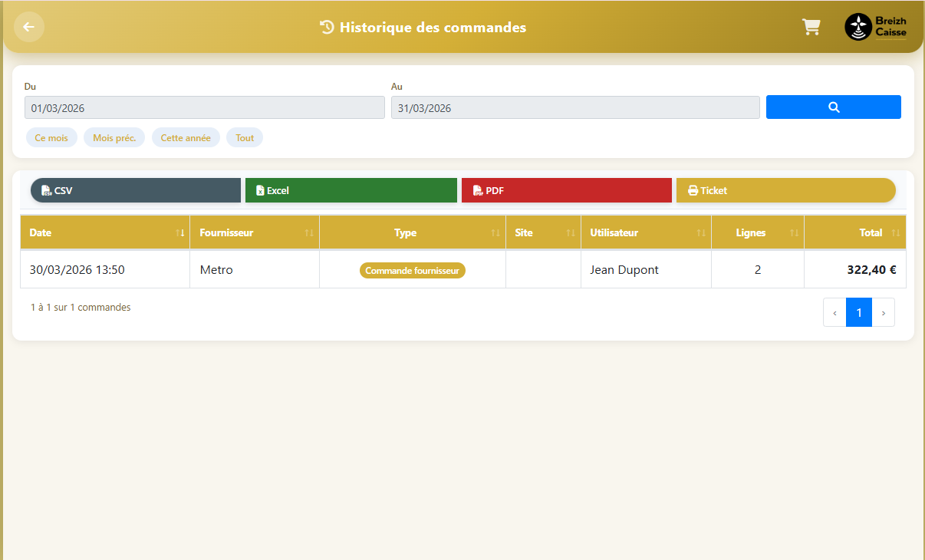Click the 'Au' end date field
The height and width of the screenshot is (560, 925).
(574, 108)
